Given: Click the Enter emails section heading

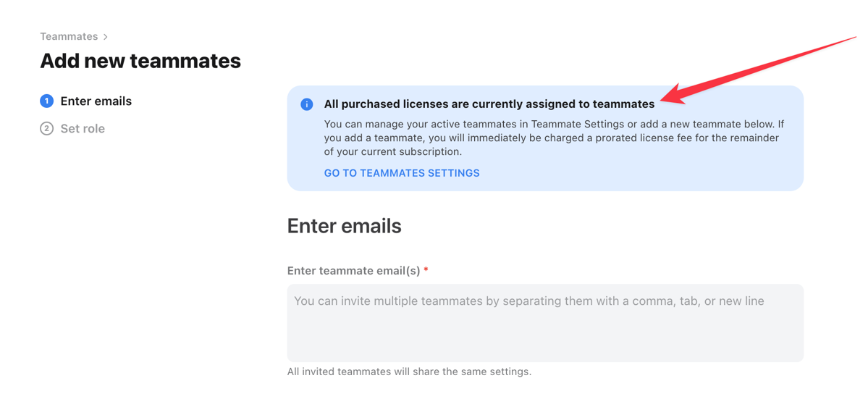Looking at the screenshot, I should [x=345, y=226].
